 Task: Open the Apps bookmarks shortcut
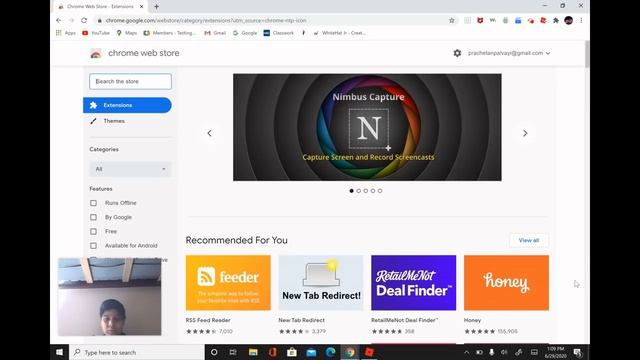tap(66, 33)
